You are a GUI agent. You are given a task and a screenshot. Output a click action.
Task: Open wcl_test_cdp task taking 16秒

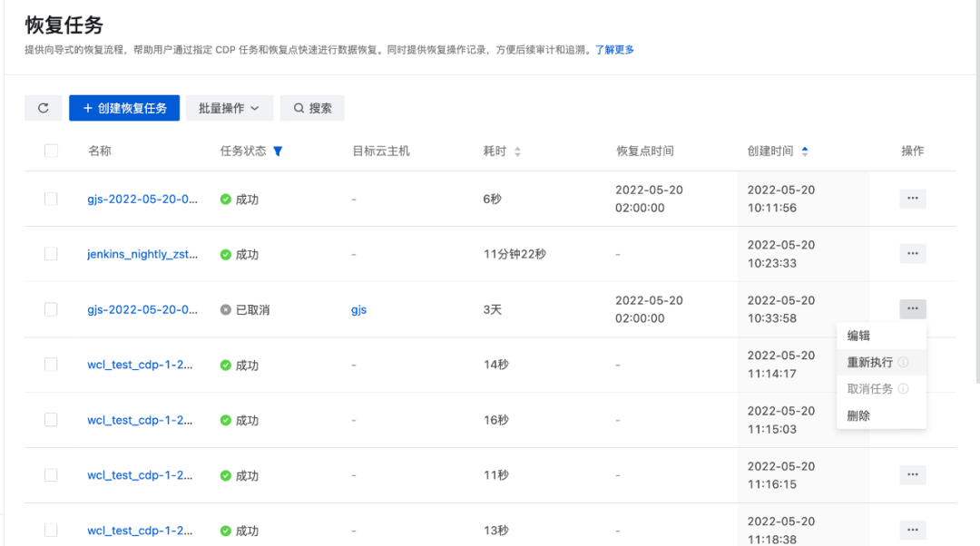click(140, 421)
